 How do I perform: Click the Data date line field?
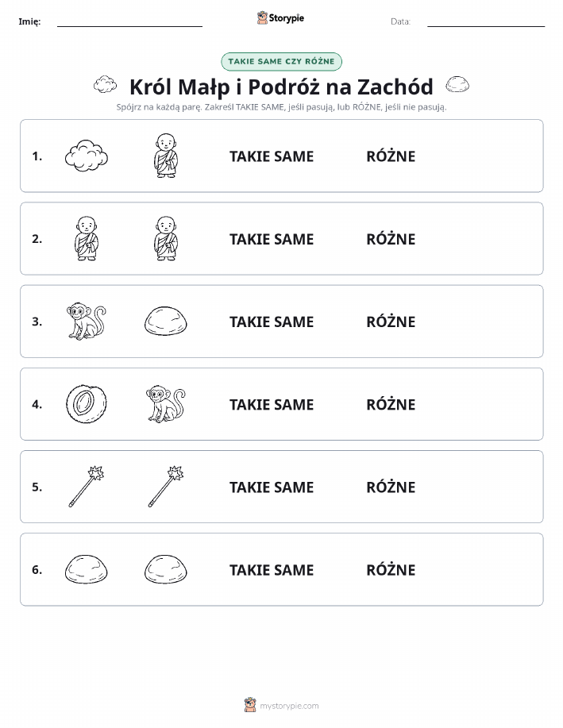click(486, 21)
